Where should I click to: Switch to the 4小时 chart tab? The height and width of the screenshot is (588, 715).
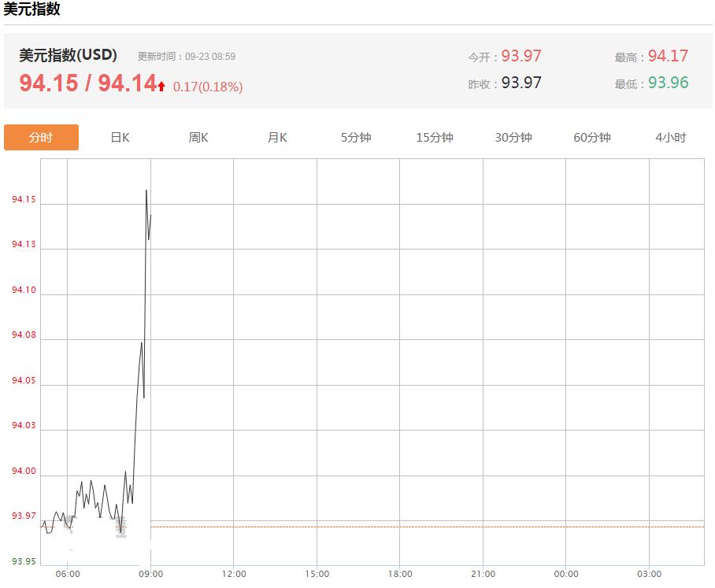671,137
